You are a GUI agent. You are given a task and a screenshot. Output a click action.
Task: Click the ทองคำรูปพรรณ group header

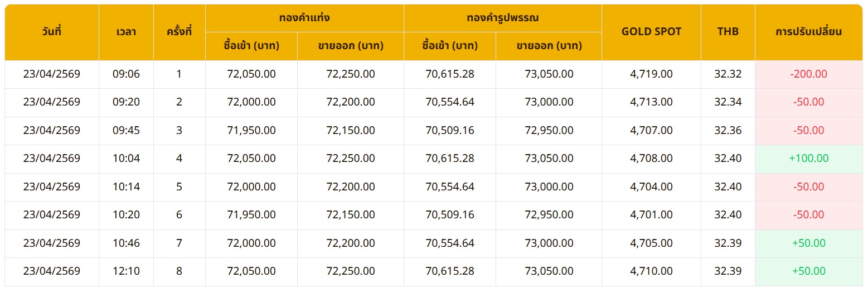(502, 18)
